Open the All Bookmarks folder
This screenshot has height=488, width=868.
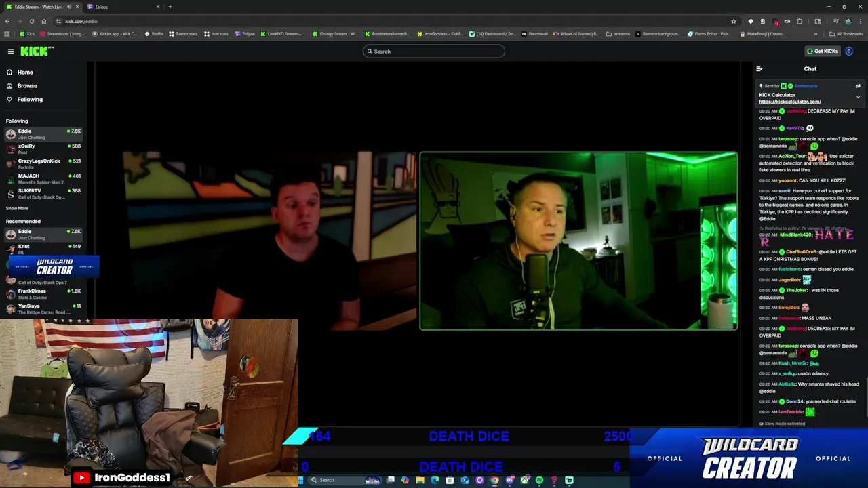coord(846,33)
